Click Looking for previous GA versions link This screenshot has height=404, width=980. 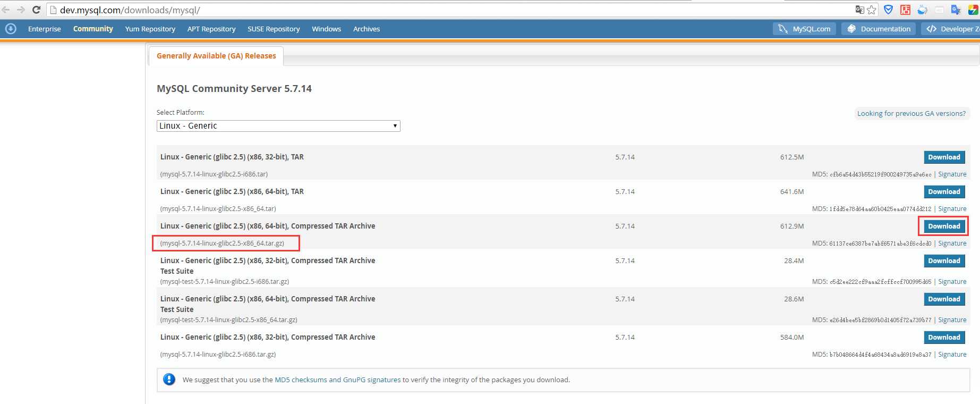[911, 113]
